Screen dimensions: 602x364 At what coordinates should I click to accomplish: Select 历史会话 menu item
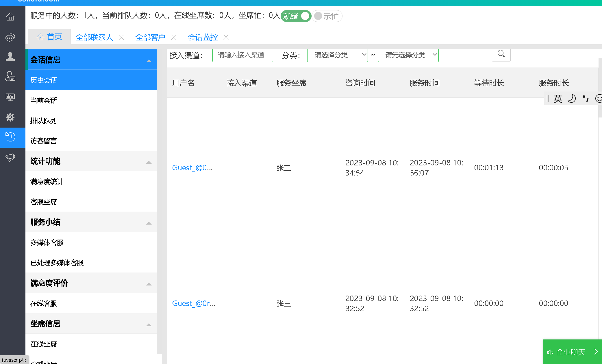[91, 80]
